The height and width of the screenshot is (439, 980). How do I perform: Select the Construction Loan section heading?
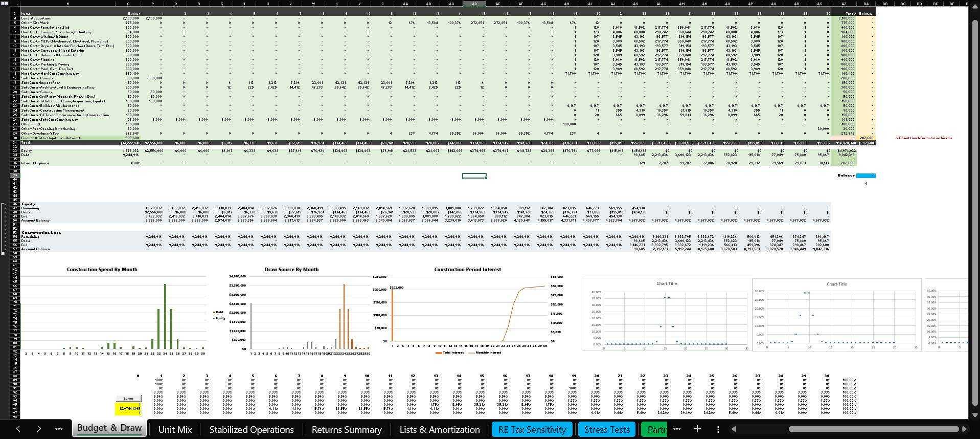tap(41, 233)
